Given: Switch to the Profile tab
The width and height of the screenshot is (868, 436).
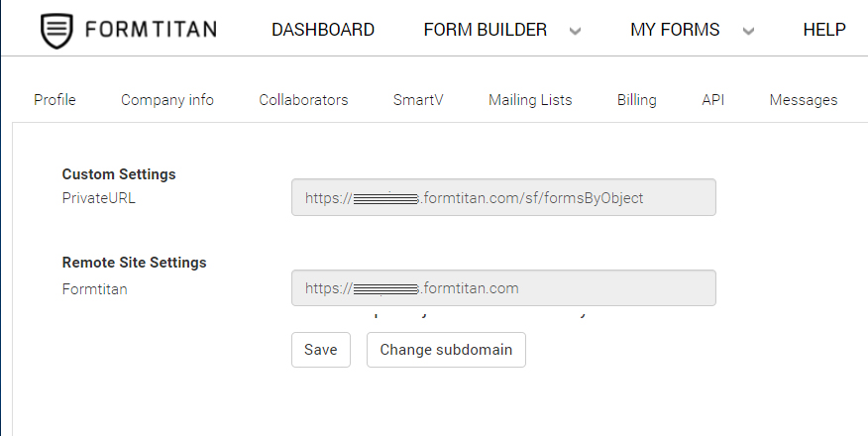Looking at the screenshot, I should point(54,100).
